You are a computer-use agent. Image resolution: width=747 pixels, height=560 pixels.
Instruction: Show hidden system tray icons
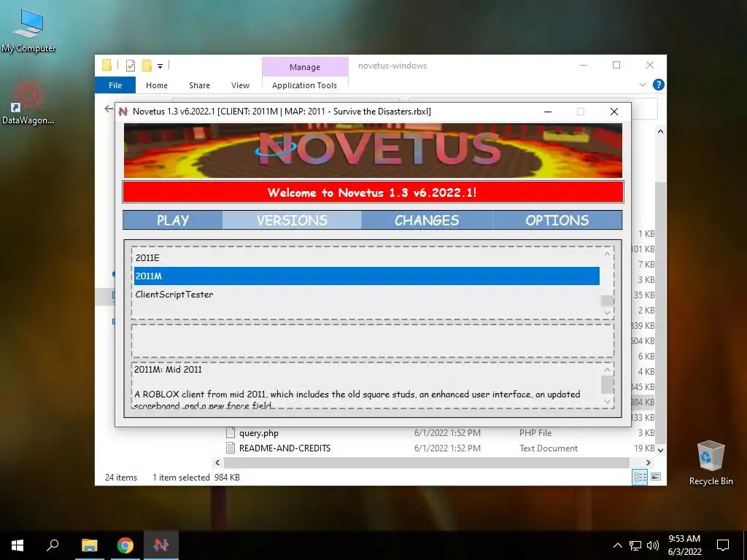coord(617,545)
